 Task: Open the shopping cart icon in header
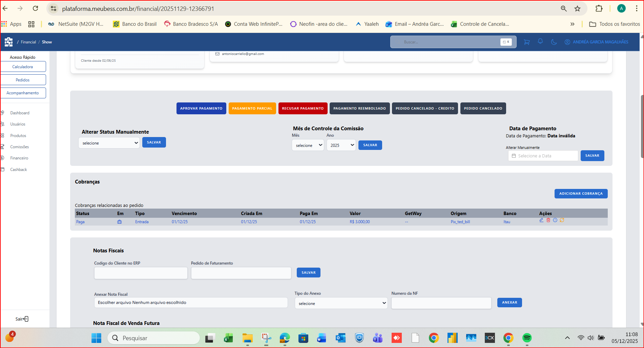526,42
